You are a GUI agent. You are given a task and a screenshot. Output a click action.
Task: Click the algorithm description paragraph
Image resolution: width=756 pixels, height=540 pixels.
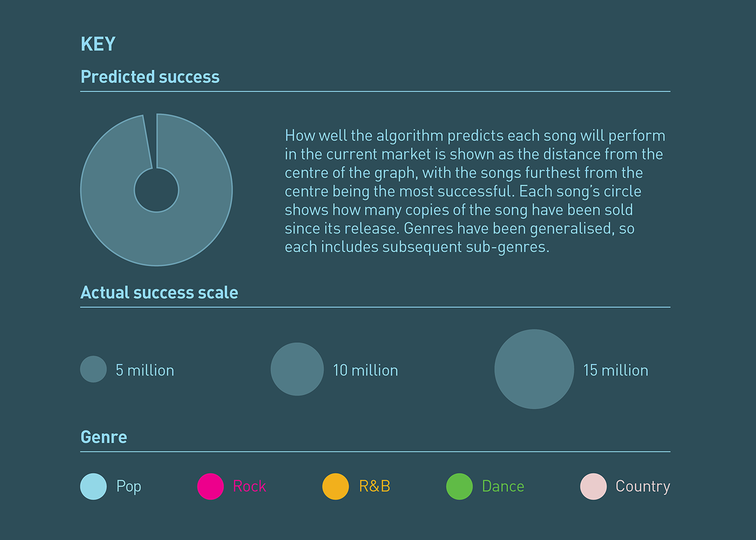[475, 191]
